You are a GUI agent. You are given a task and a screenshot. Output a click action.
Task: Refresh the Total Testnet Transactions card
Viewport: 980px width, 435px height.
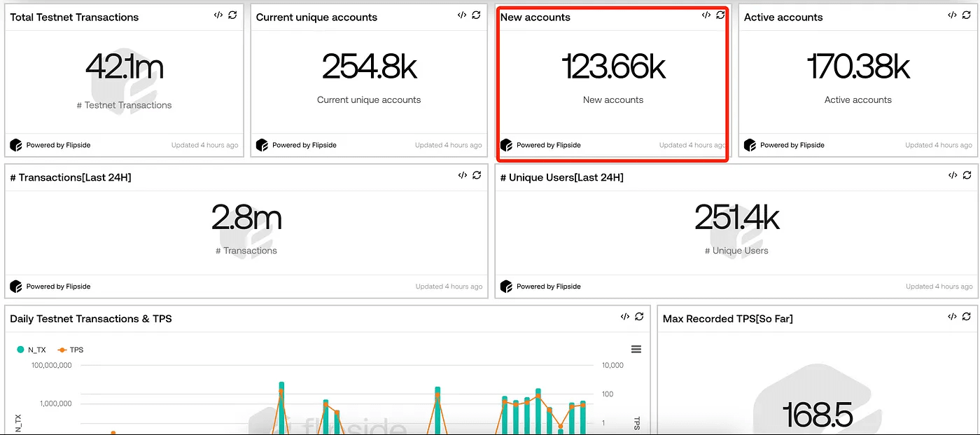click(232, 15)
